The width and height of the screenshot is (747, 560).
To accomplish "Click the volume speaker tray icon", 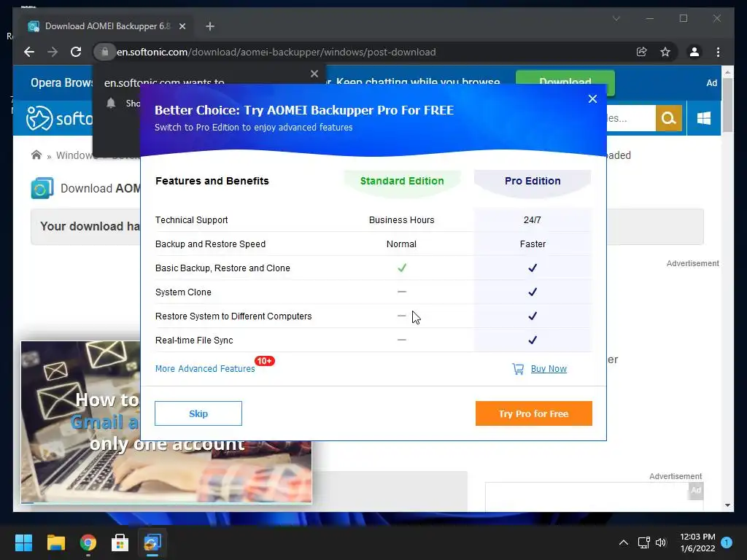I will (661, 542).
